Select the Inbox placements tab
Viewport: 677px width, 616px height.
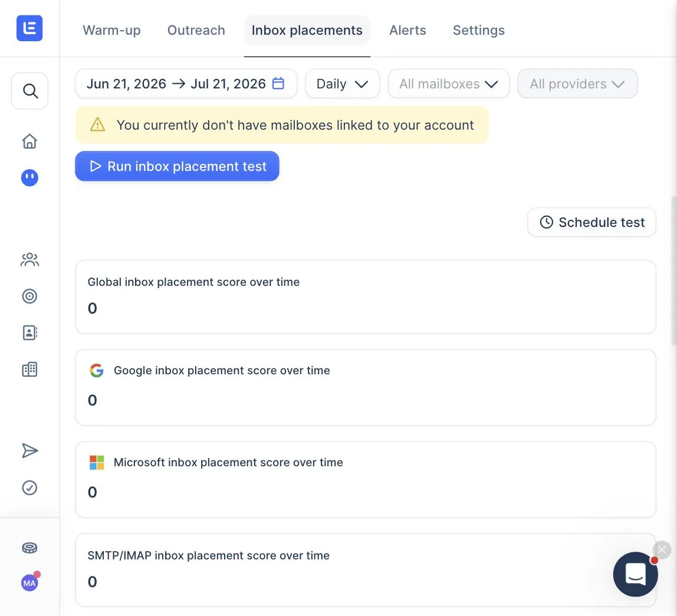click(x=307, y=30)
